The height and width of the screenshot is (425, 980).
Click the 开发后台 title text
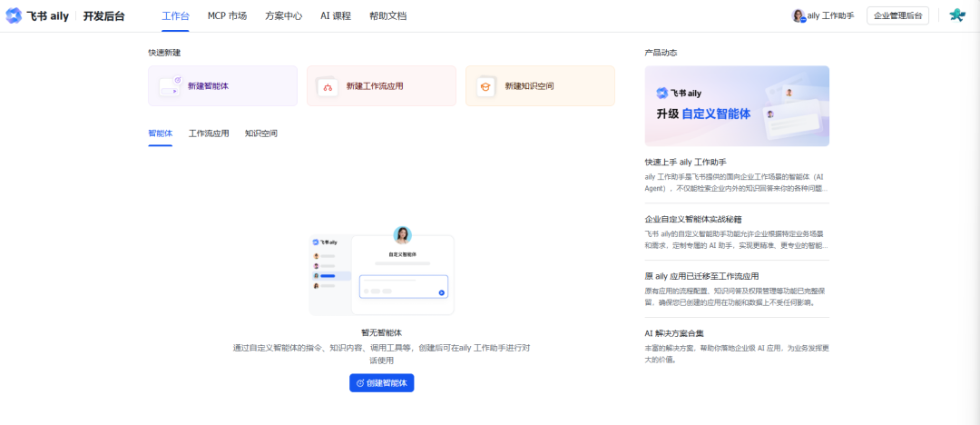[103, 16]
